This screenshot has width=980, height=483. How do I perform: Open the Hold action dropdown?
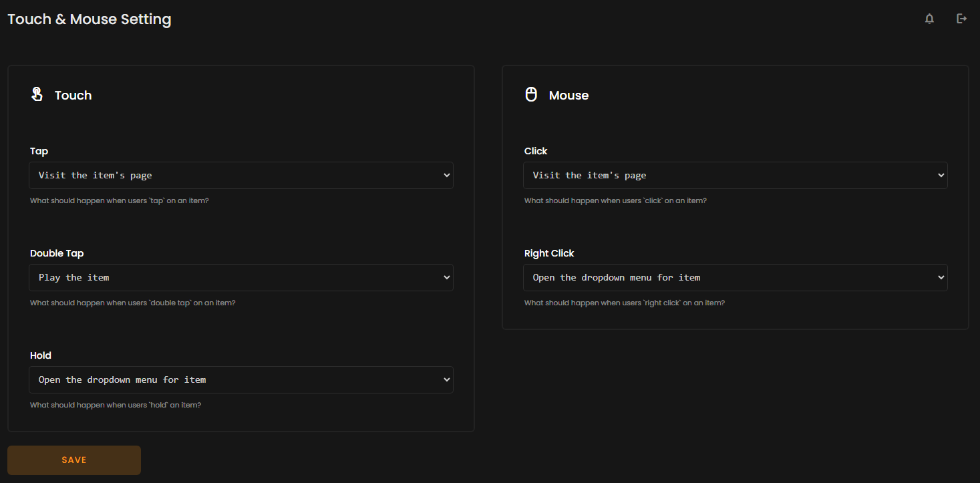click(241, 379)
